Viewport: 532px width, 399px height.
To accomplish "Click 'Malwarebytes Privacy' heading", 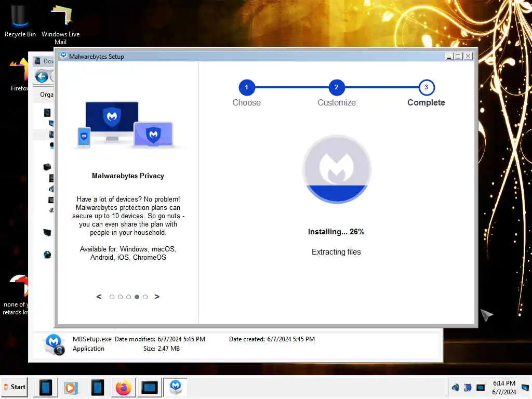I will [128, 176].
